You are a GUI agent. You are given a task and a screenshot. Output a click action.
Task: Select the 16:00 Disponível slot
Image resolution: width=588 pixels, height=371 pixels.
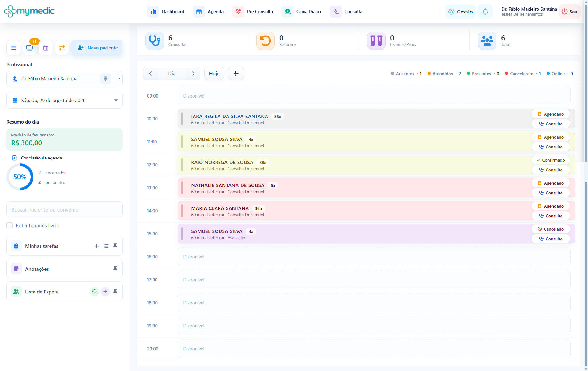pos(374,257)
